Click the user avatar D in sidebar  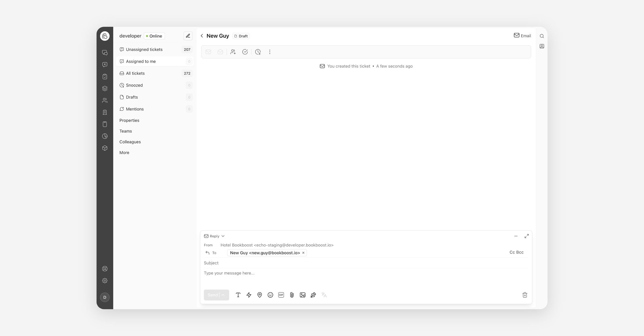105,297
